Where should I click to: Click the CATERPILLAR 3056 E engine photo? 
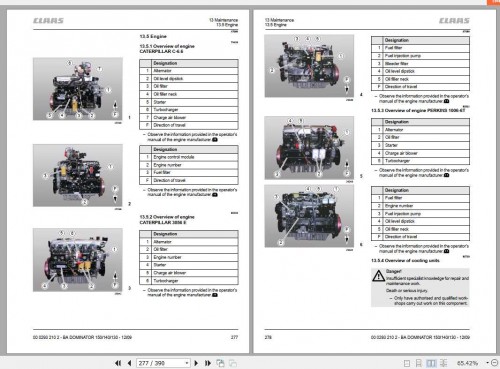78,260
